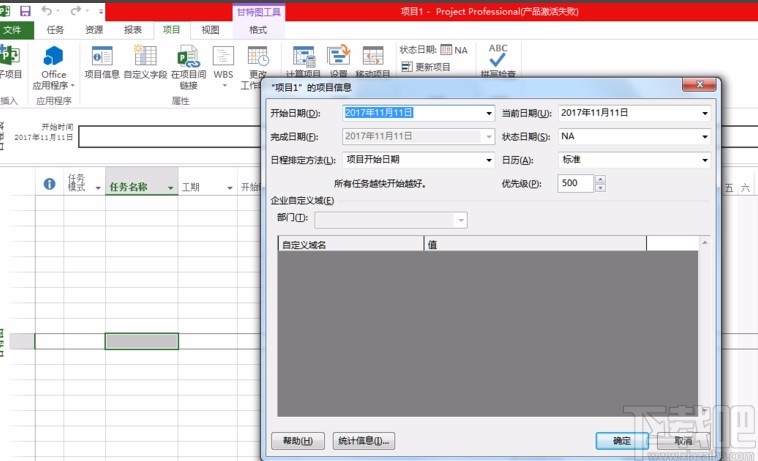Decrease the 优先级 spinner value
The width and height of the screenshot is (758, 461).
coord(600,188)
